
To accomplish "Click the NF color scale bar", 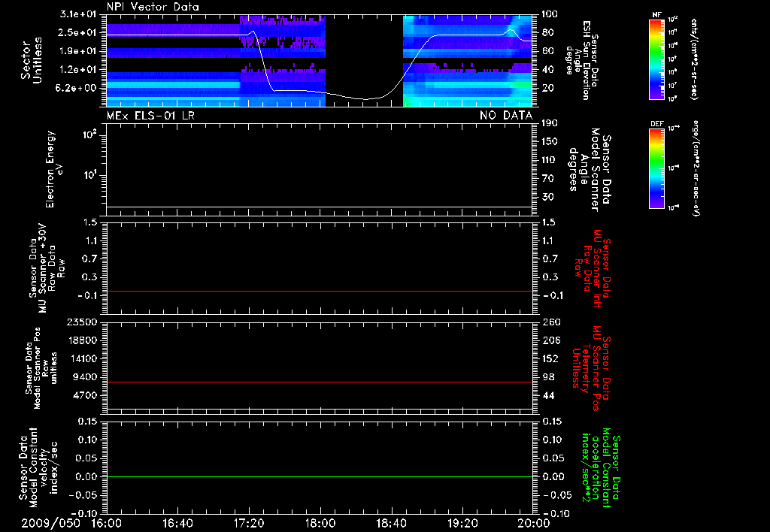I will (656, 59).
